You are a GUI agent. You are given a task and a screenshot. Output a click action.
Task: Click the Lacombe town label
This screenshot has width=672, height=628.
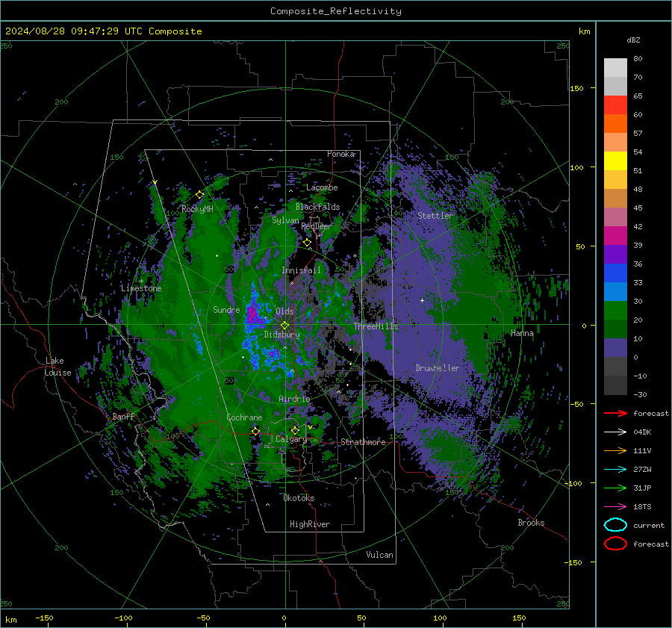click(x=322, y=187)
